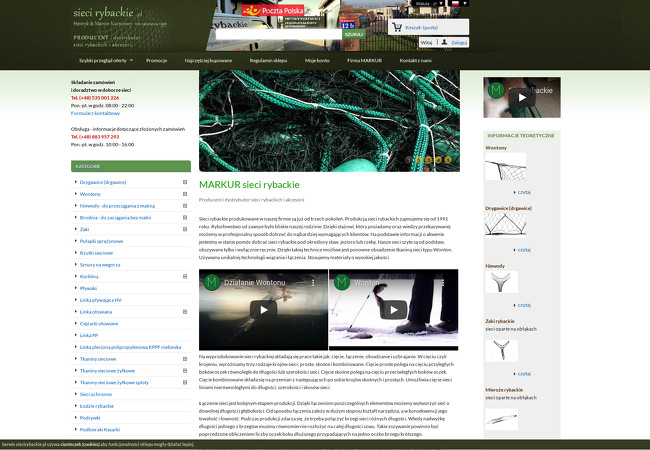
Task: Open options menu on Działanie Wontonu video
Action: tap(313, 283)
